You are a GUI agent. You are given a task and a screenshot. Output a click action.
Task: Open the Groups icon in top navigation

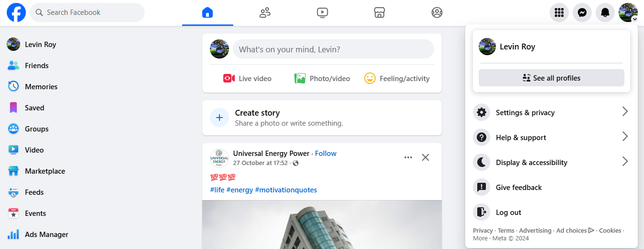click(437, 12)
